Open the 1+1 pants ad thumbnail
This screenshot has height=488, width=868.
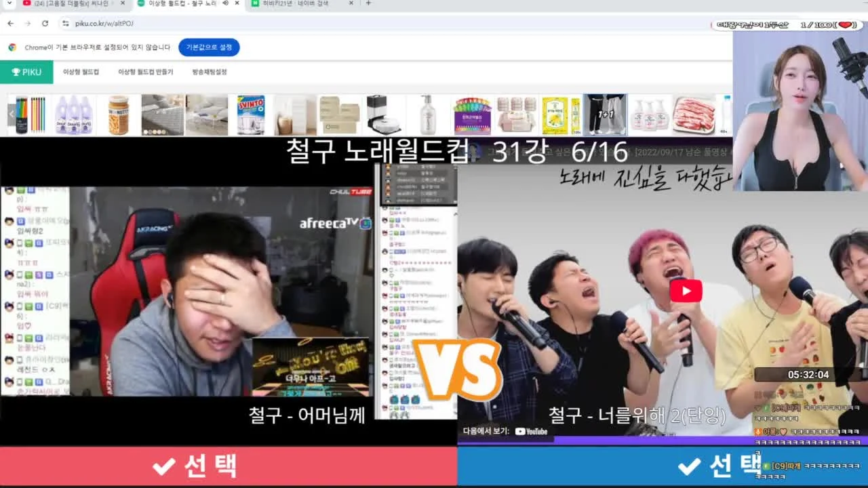(605, 115)
